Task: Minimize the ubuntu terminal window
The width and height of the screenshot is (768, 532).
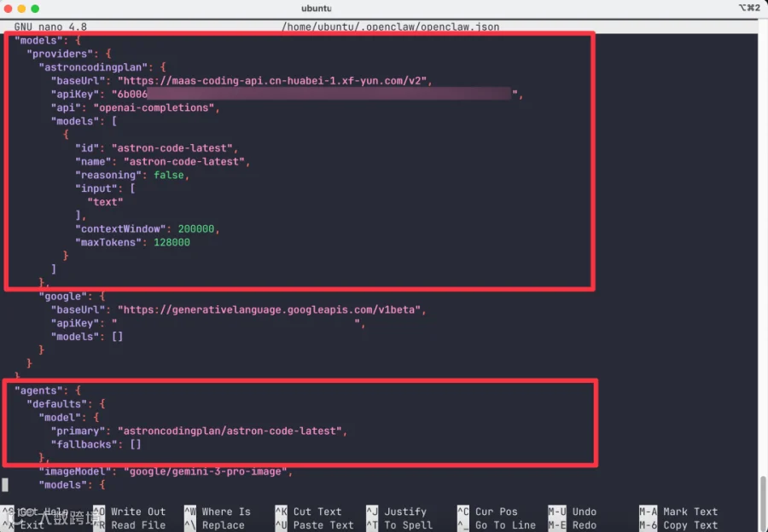Action: (x=21, y=9)
